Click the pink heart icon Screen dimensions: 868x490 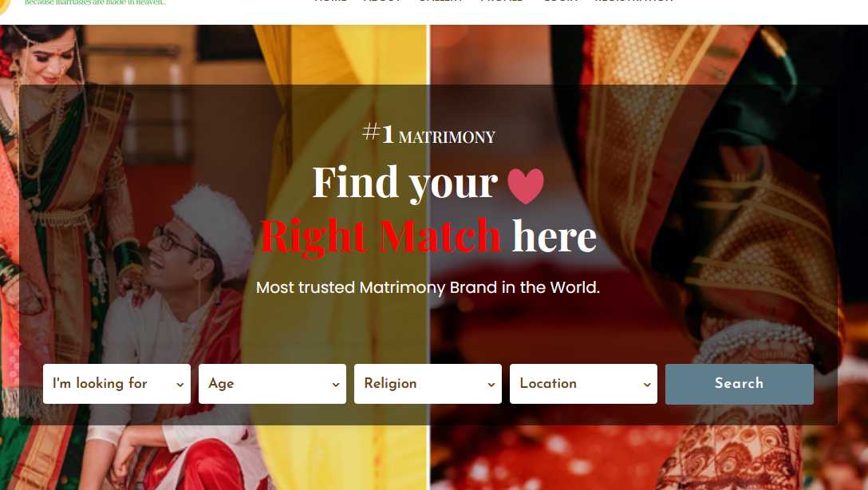tap(525, 185)
